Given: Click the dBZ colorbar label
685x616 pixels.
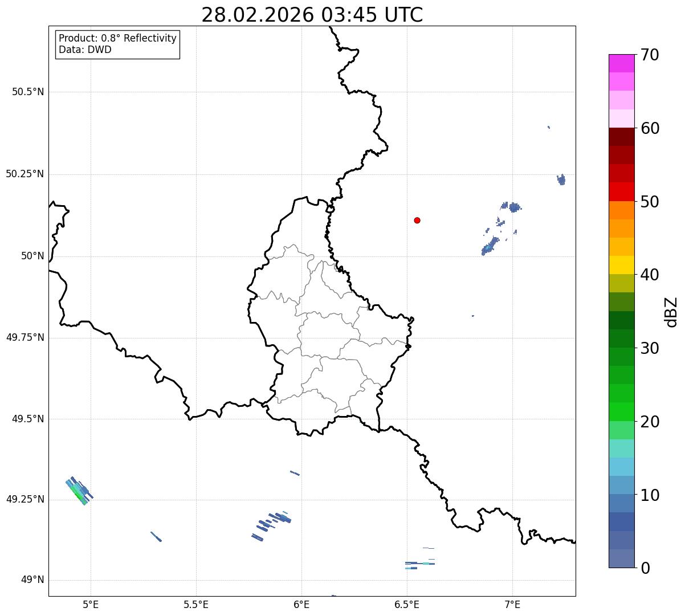Looking at the screenshot, I should tap(671, 312).
